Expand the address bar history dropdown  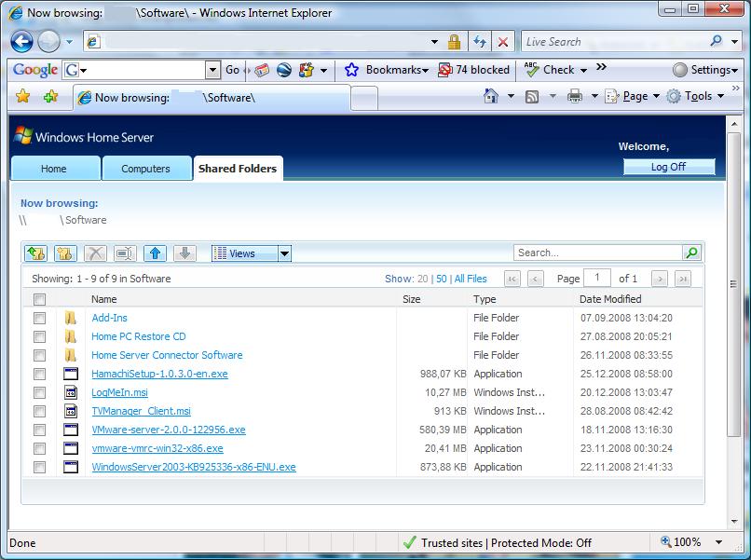point(434,42)
